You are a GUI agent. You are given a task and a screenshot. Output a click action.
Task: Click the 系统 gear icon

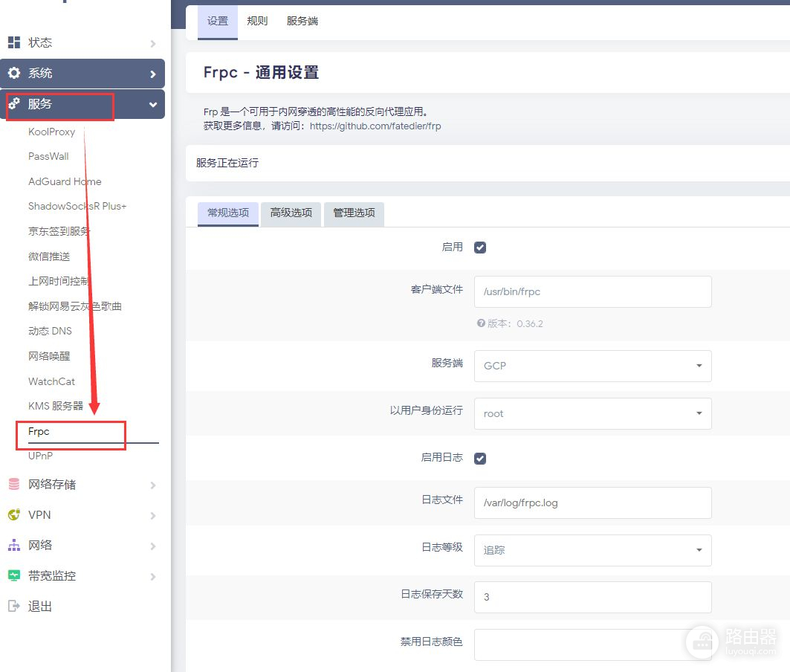(x=14, y=74)
